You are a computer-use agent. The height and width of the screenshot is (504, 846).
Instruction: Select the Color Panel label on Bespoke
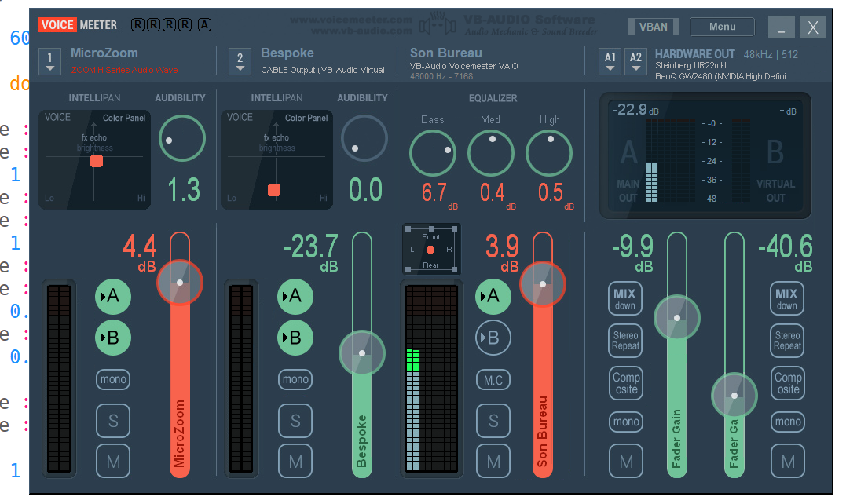point(306,118)
